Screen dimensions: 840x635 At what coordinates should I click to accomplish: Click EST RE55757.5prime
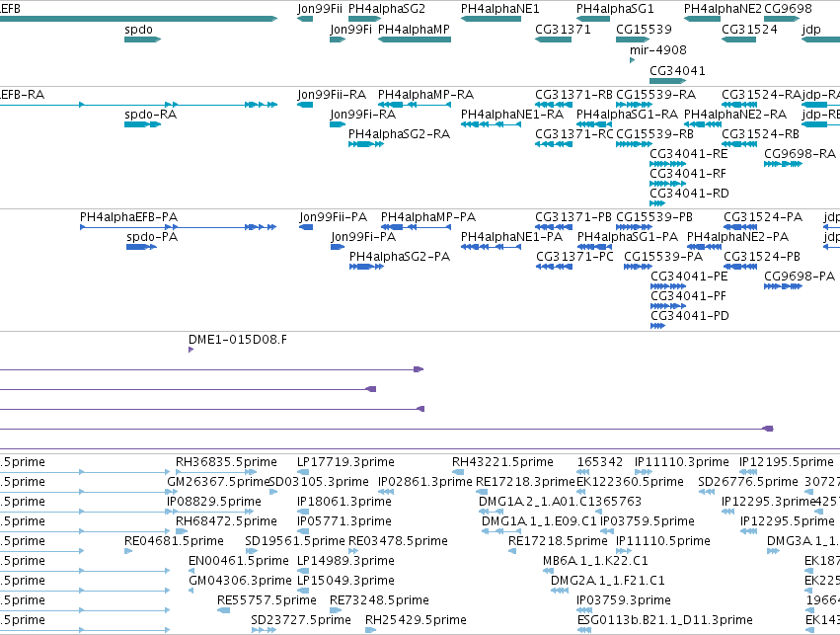click(x=223, y=611)
